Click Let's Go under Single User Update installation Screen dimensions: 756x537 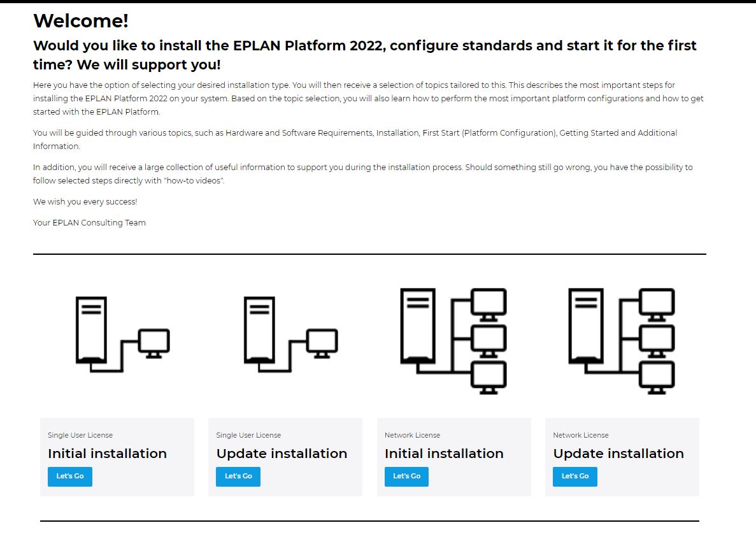238,476
